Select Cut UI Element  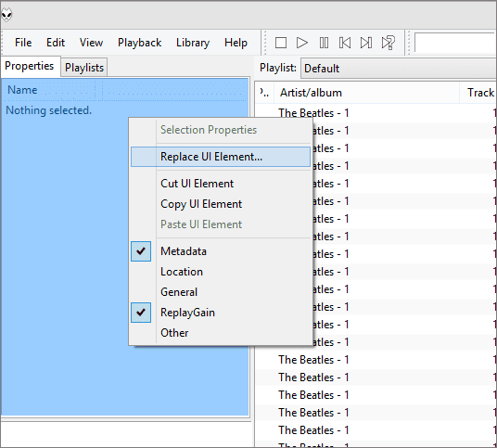[221, 184]
